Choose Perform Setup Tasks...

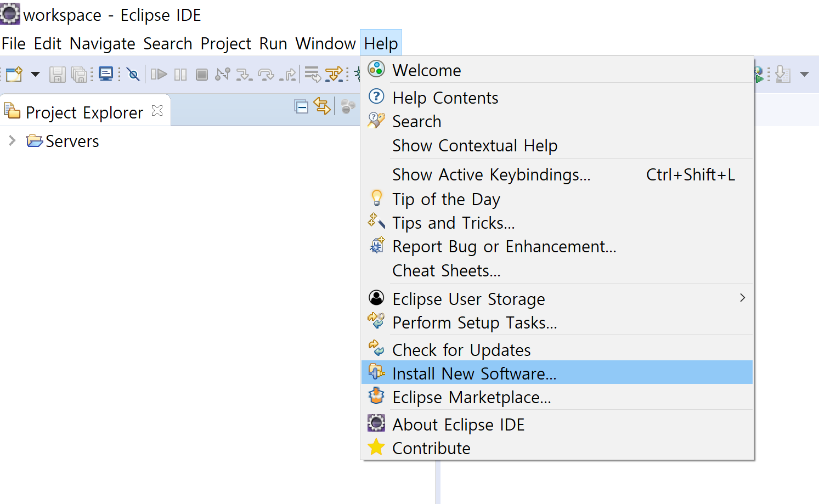pyautogui.click(x=557, y=322)
